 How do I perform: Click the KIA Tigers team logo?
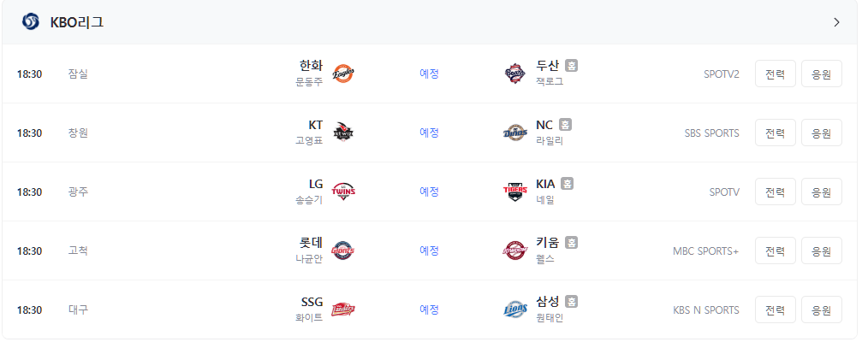(515, 192)
